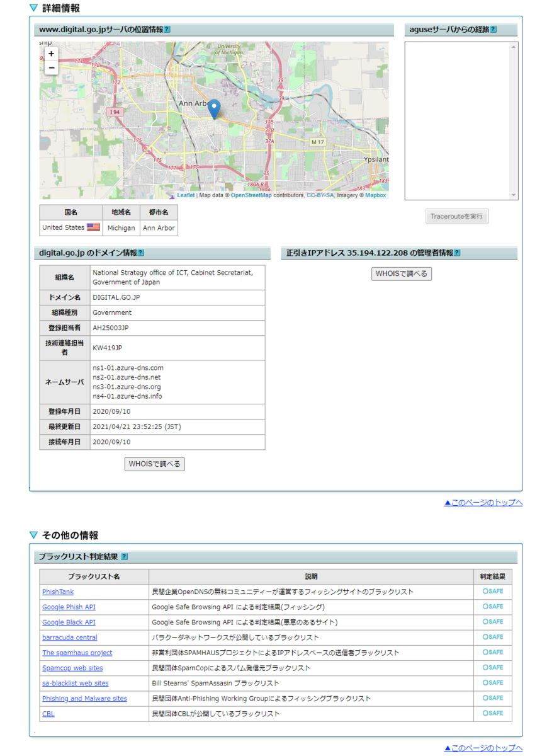Image resolution: width=547 pixels, height=756 pixels.
Task: Open help icon beside ドメイン情報 heading
Action: tap(141, 253)
